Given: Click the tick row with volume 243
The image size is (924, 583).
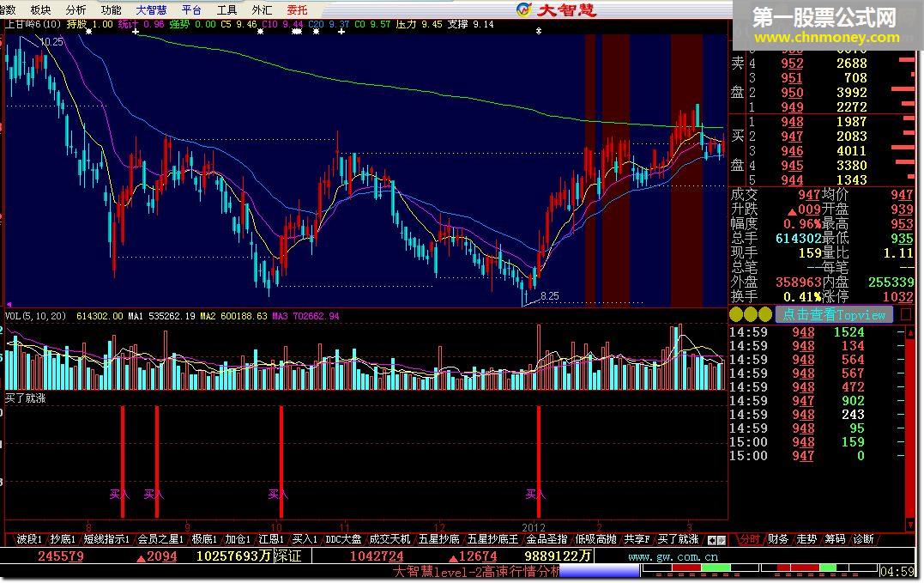Looking at the screenshot, I should click(x=816, y=415).
